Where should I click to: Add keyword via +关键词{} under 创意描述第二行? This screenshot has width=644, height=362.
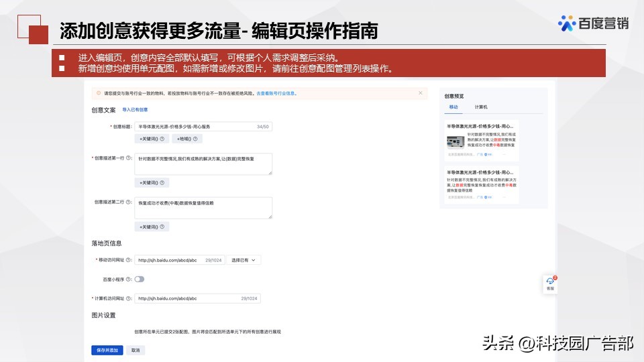click(x=152, y=227)
